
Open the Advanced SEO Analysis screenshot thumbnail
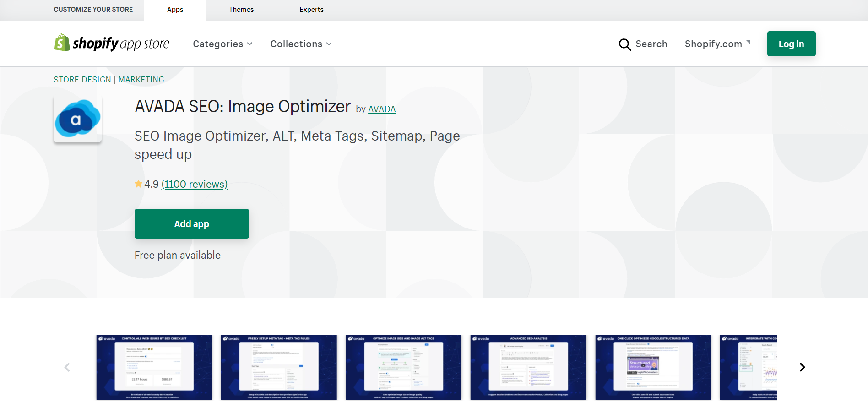coord(528,367)
